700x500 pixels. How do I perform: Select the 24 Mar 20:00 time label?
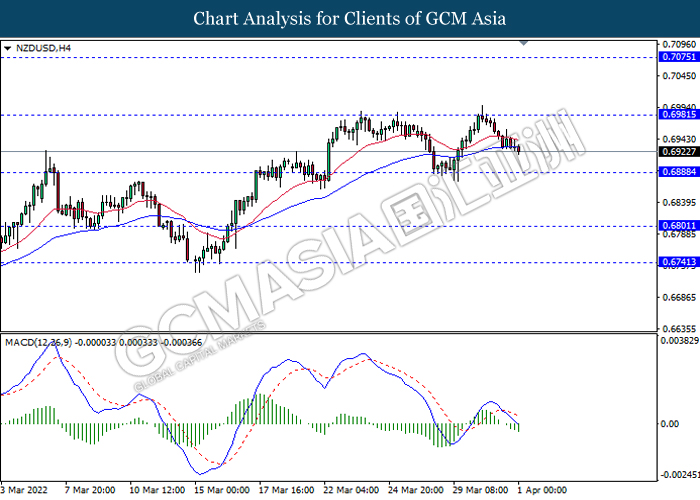pos(416,490)
